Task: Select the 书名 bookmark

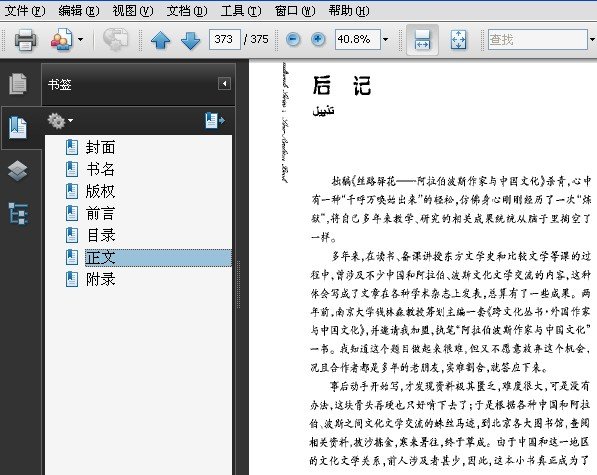Action: 101,169
